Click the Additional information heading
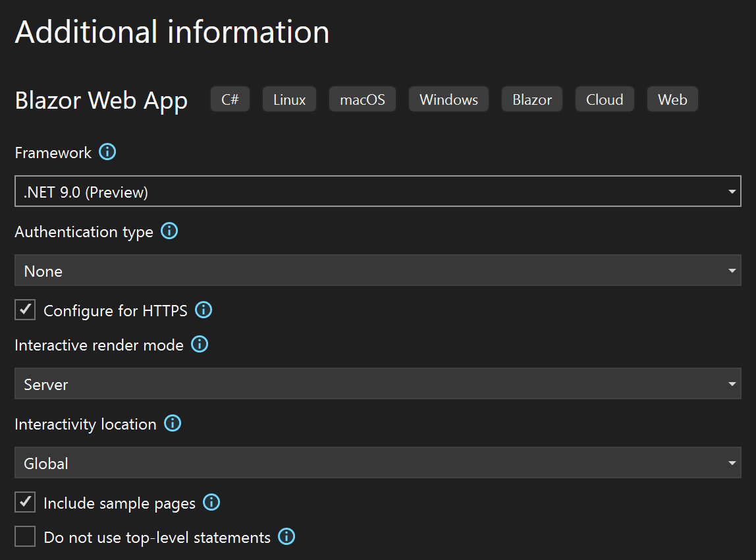 point(172,32)
